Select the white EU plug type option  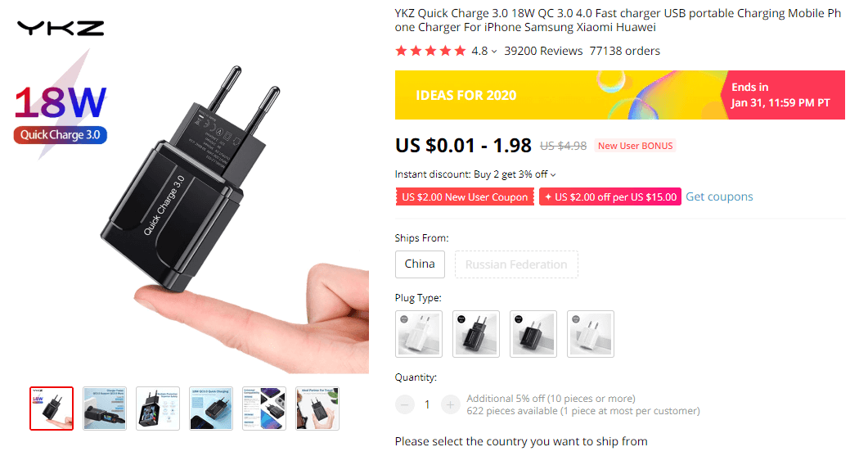419,334
